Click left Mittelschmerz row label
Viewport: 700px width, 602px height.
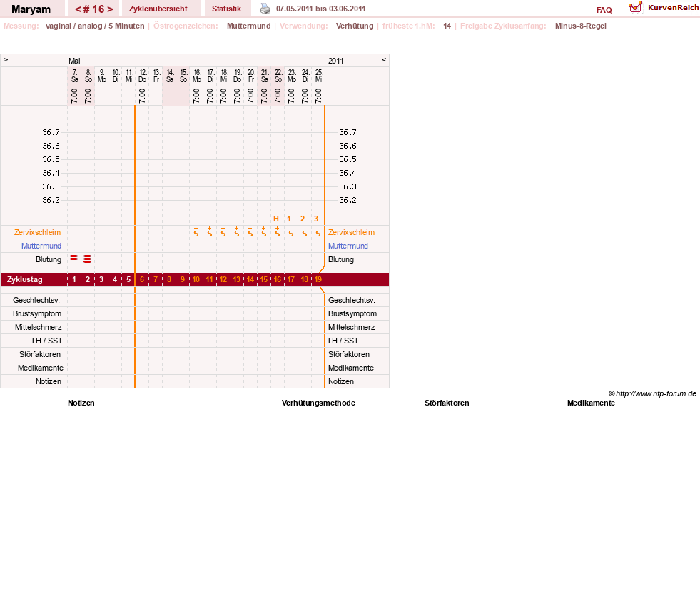[x=39, y=327]
